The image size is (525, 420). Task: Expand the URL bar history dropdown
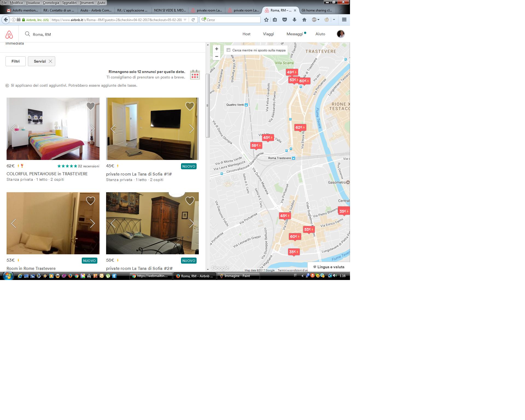[x=185, y=20]
